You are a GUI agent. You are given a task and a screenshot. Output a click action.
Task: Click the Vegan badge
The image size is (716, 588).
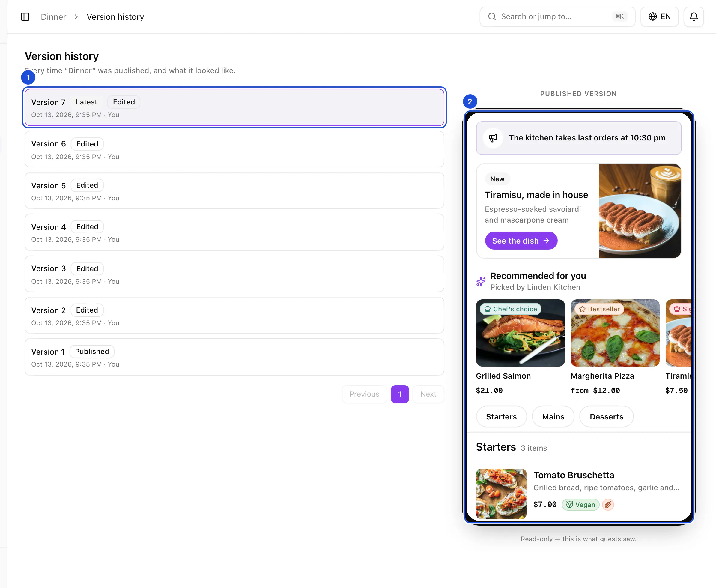point(580,505)
